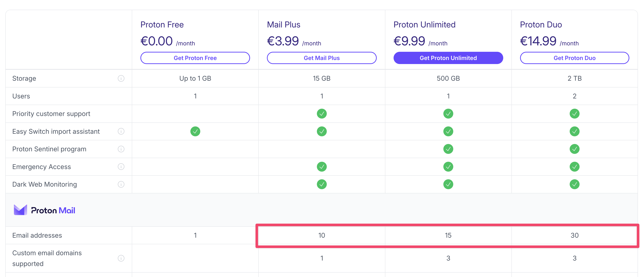Click Priority support checkmark under Mail Plus

[x=322, y=114]
